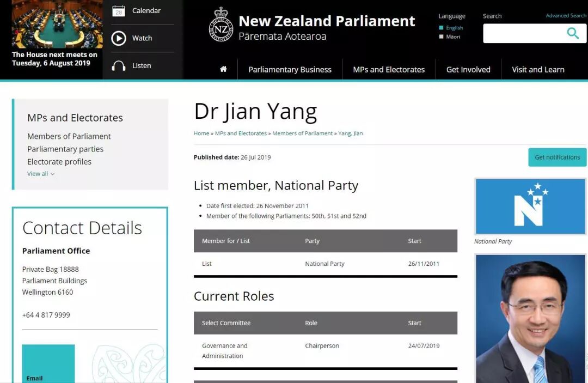
Task: Click the Calendar link text
Action: click(146, 10)
